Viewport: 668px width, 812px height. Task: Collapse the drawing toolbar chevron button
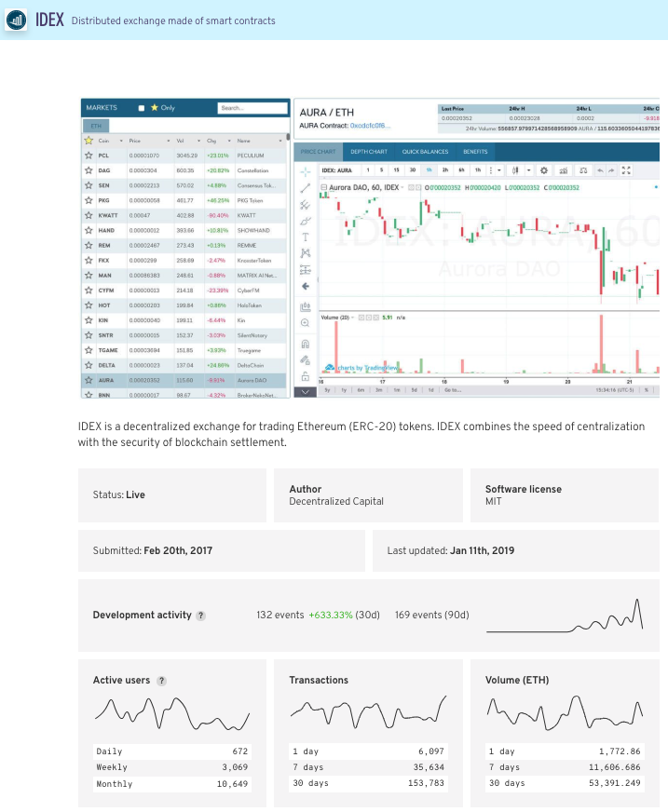coord(306,392)
